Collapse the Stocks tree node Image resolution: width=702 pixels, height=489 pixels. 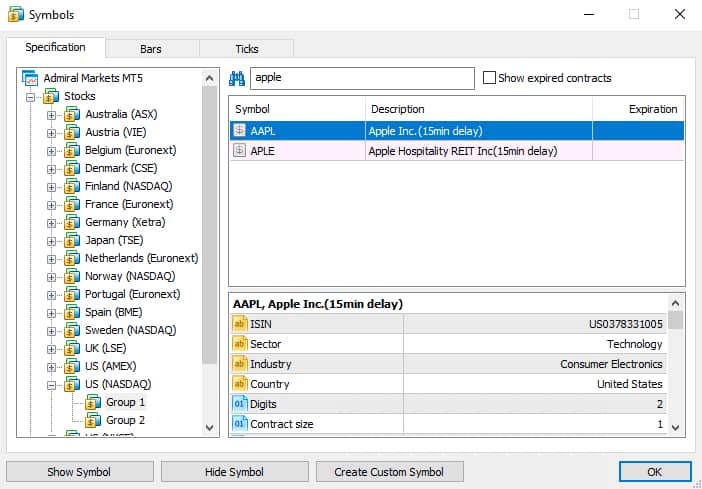(30, 97)
